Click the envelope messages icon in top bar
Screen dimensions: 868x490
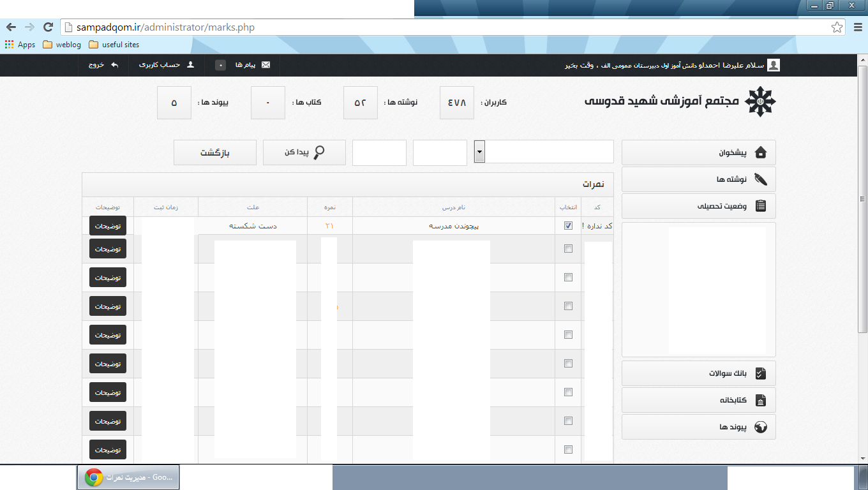click(266, 65)
